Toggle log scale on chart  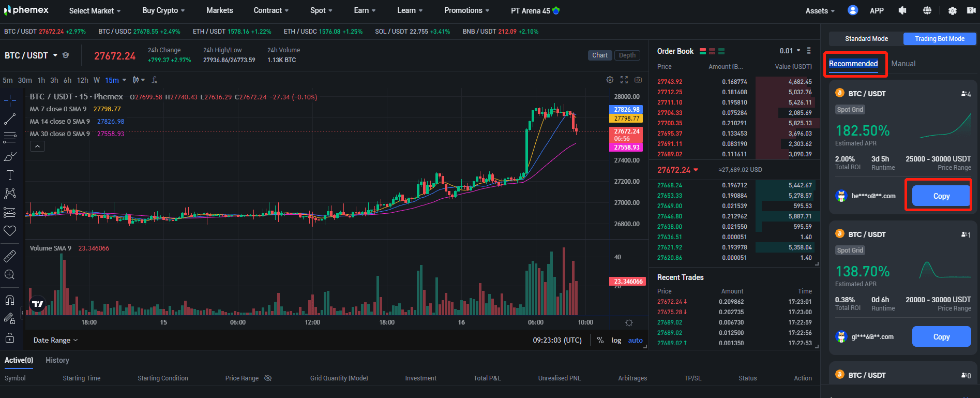pos(616,340)
